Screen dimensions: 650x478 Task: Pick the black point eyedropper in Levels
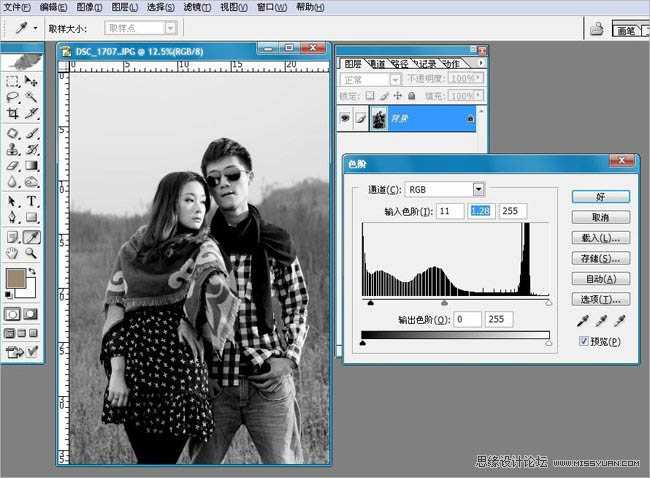coord(583,320)
